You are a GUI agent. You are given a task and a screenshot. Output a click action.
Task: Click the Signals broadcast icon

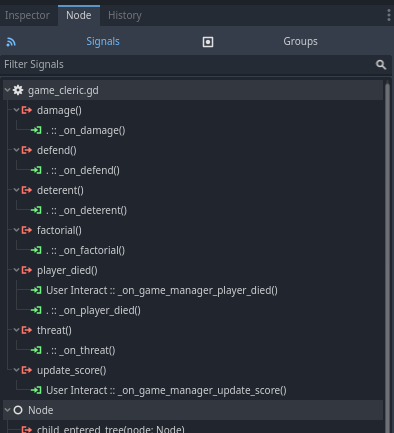pyautogui.click(x=11, y=42)
